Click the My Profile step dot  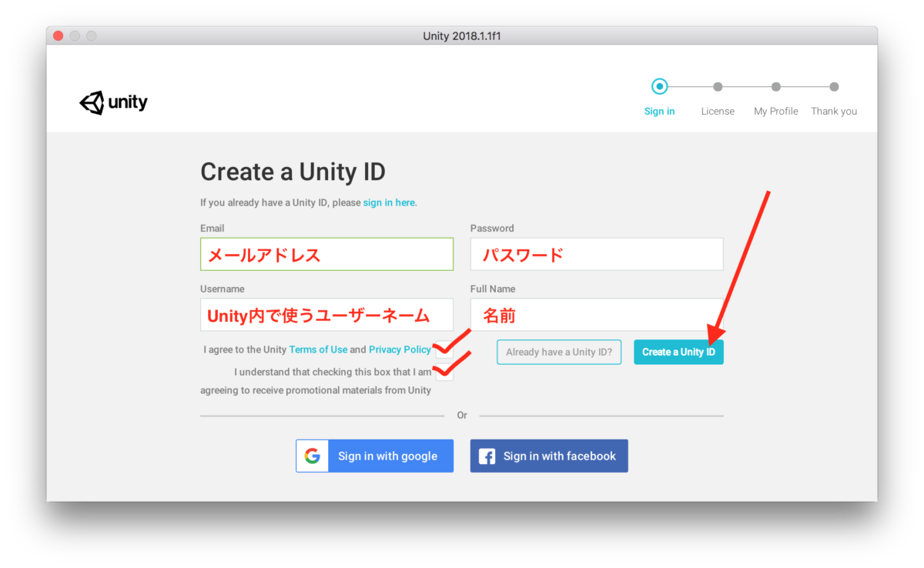tap(776, 87)
